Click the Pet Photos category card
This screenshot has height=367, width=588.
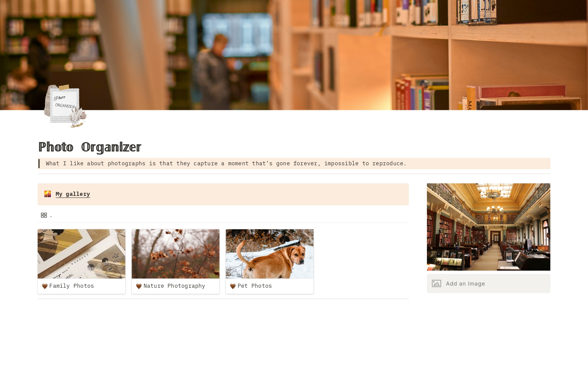pyautogui.click(x=269, y=261)
